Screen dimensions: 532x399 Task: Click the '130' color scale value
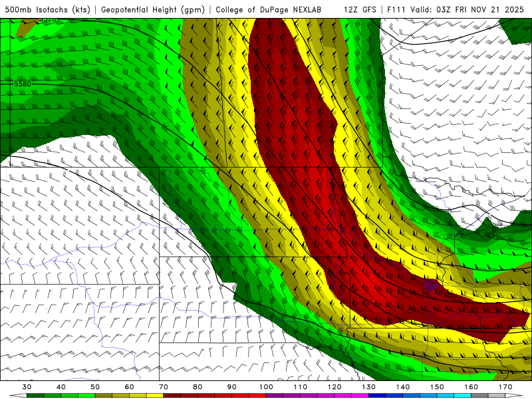click(x=369, y=387)
